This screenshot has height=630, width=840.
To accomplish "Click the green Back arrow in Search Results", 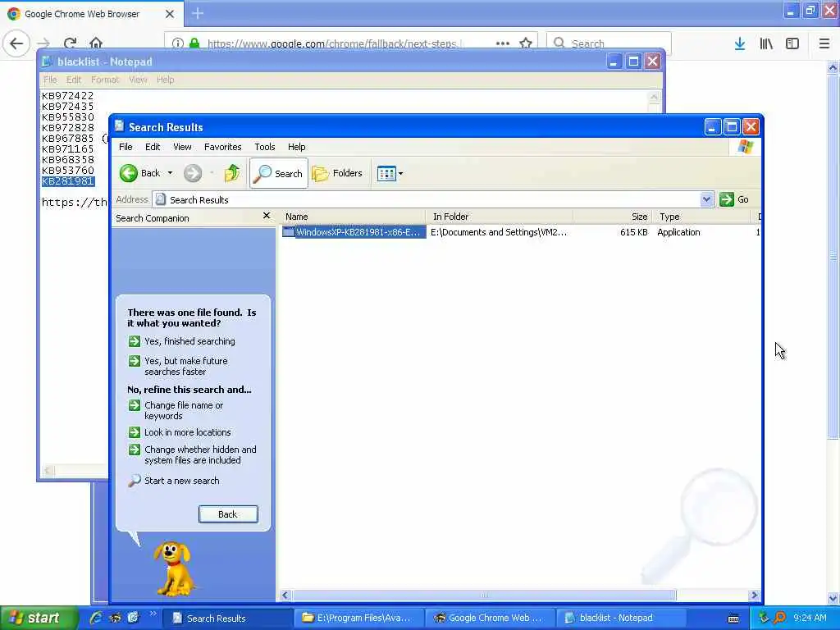I will click(x=129, y=173).
